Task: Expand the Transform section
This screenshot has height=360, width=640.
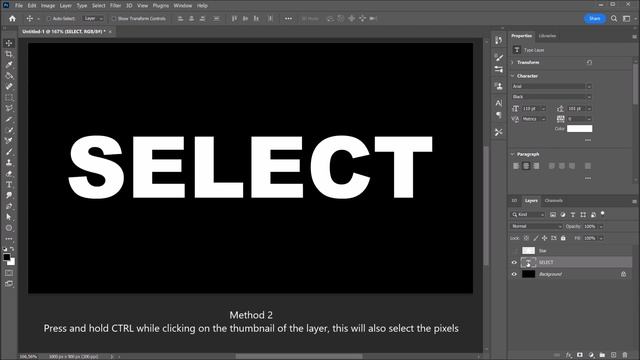Action: tap(513, 62)
